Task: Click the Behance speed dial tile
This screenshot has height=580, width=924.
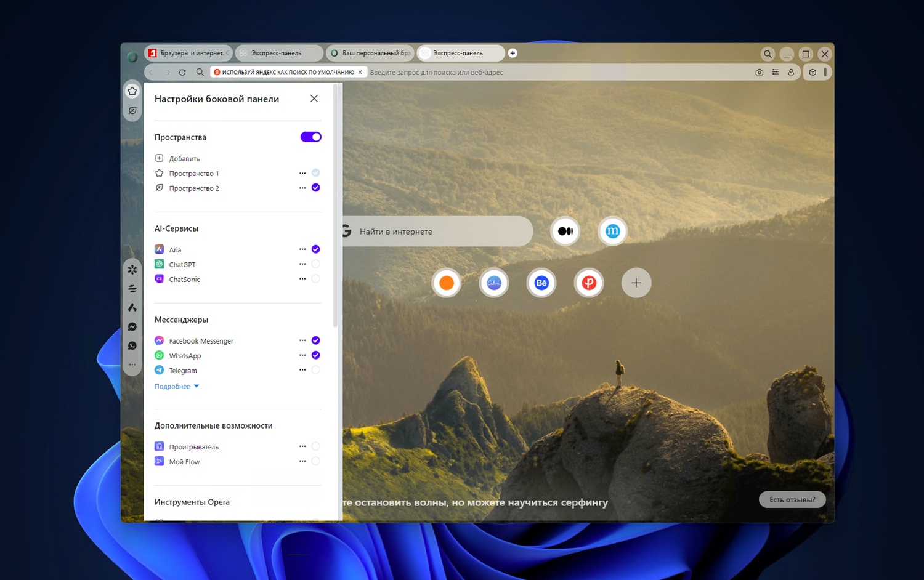Action: click(541, 283)
